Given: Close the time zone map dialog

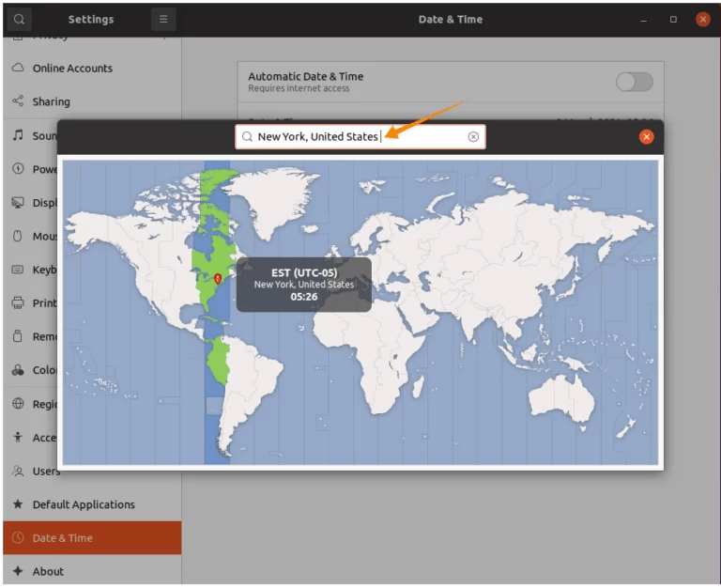Looking at the screenshot, I should coord(646,136).
